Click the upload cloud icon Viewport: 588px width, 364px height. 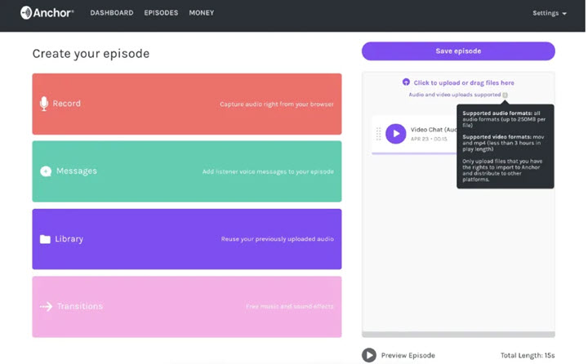(406, 82)
